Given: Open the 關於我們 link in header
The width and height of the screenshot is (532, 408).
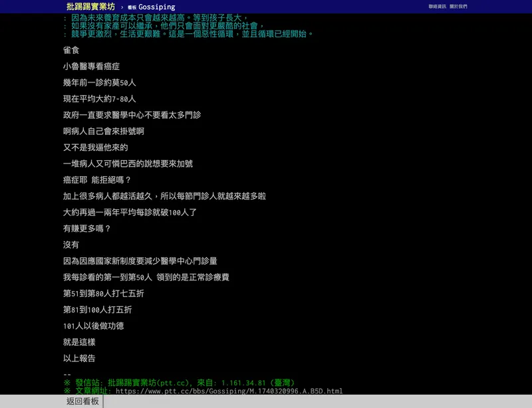Looking at the screenshot, I should [458, 7].
